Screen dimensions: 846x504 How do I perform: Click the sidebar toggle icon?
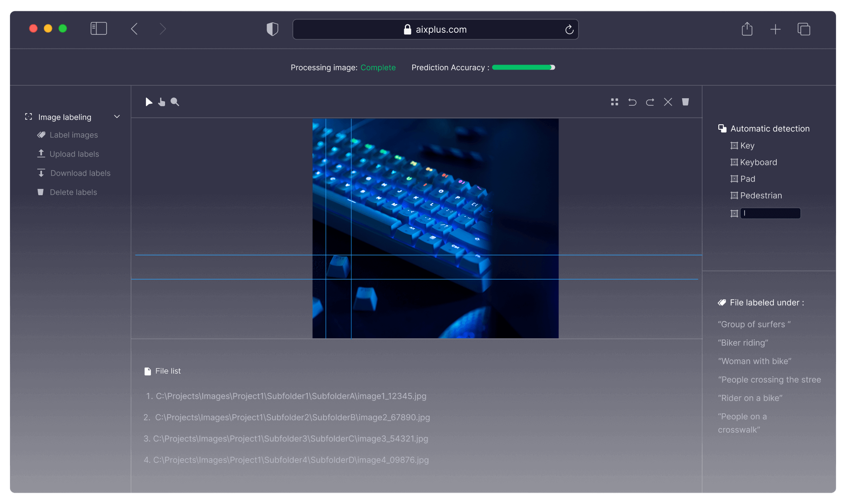[98, 28]
